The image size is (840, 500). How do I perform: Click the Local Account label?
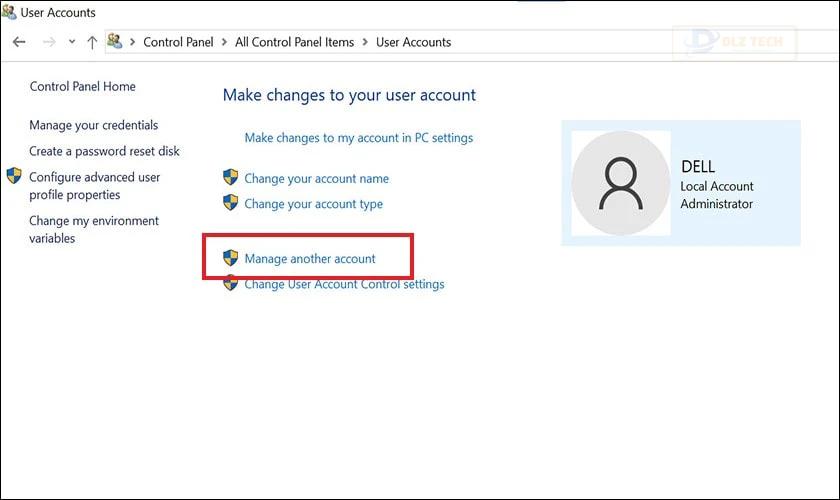(717, 186)
